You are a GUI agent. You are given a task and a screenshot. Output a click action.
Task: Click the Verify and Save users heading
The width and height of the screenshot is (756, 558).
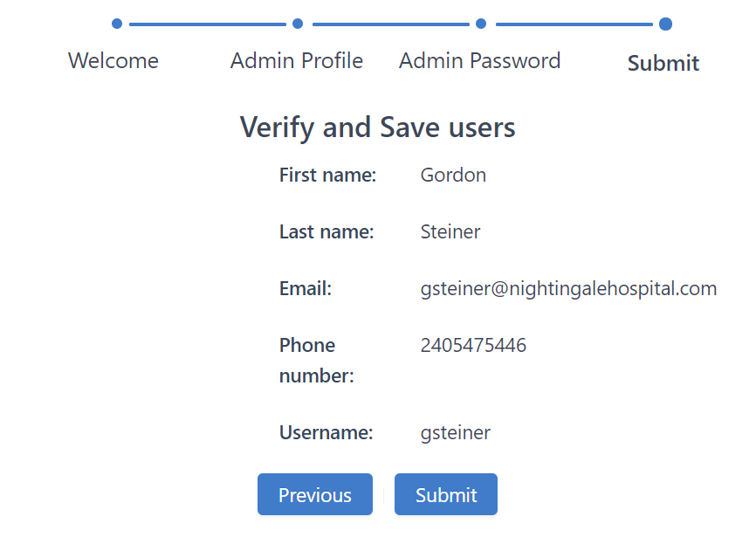pyautogui.click(x=378, y=127)
